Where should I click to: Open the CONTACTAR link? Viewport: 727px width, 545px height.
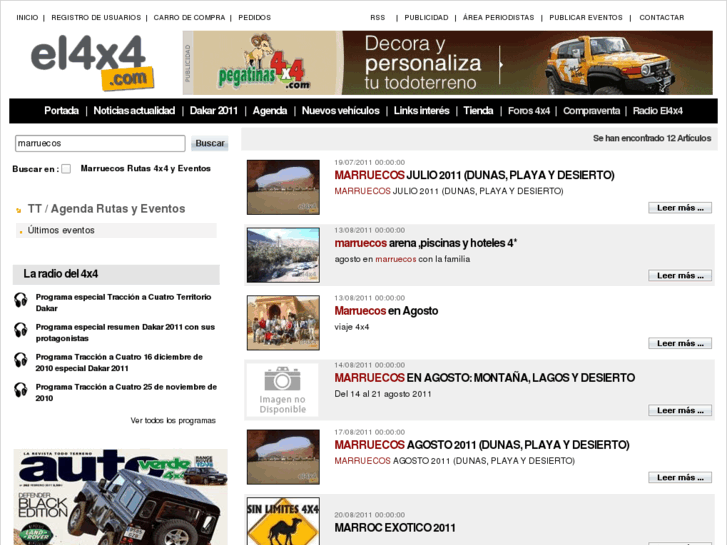tap(662, 18)
